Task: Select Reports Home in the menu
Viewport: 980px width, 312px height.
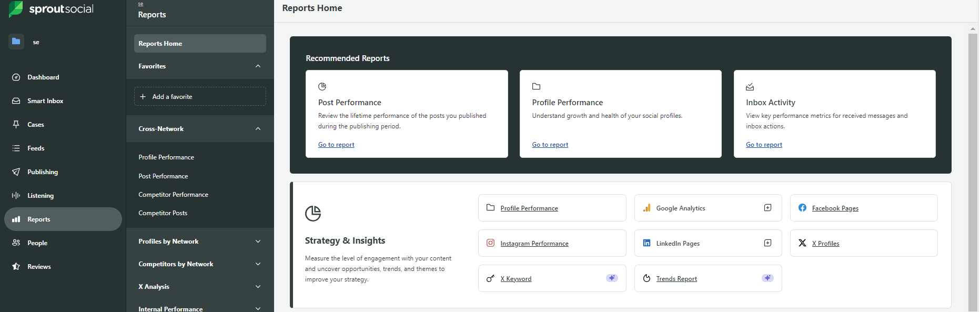Action: pos(200,44)
